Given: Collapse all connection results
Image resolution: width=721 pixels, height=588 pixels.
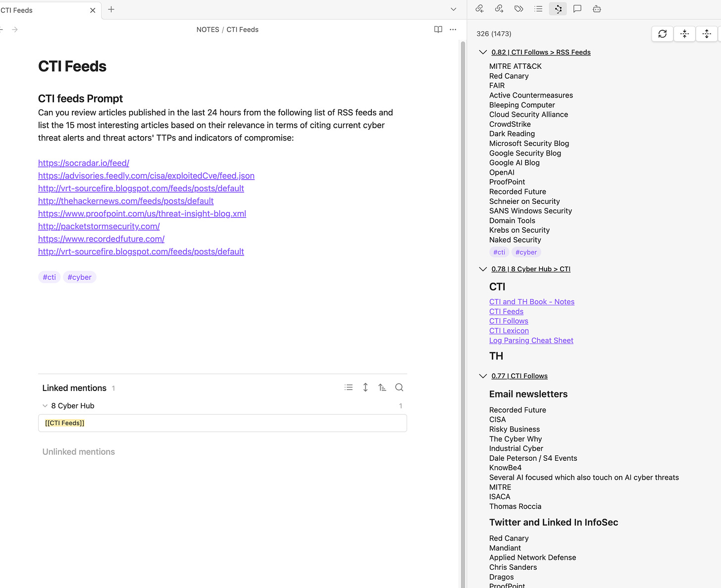Looking at the screenshot, I should pyautogui.click(x=684, y=34).
